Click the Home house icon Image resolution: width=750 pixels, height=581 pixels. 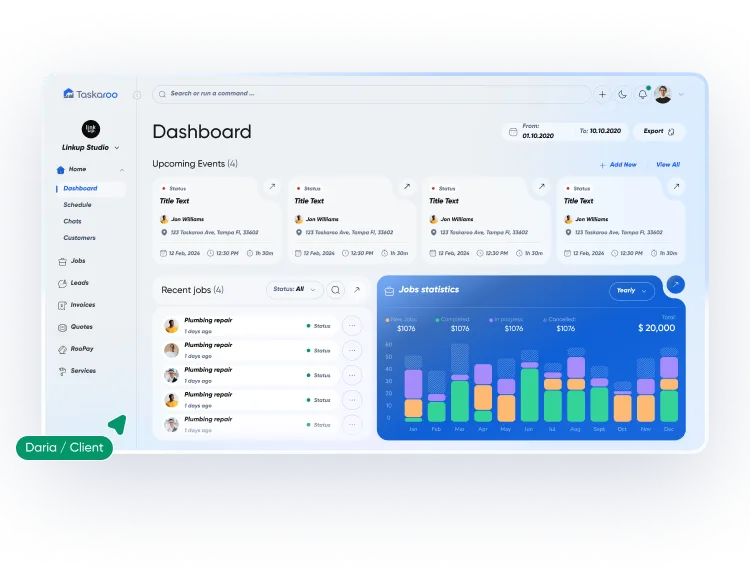coord(61,170)
